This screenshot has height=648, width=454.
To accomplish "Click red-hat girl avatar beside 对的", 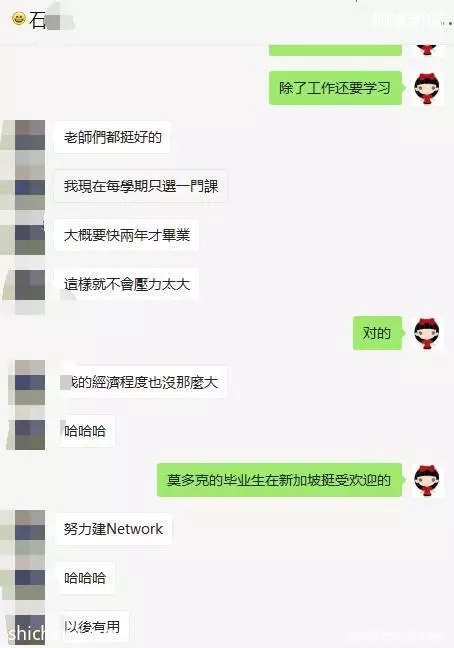I will click(427, 333).
